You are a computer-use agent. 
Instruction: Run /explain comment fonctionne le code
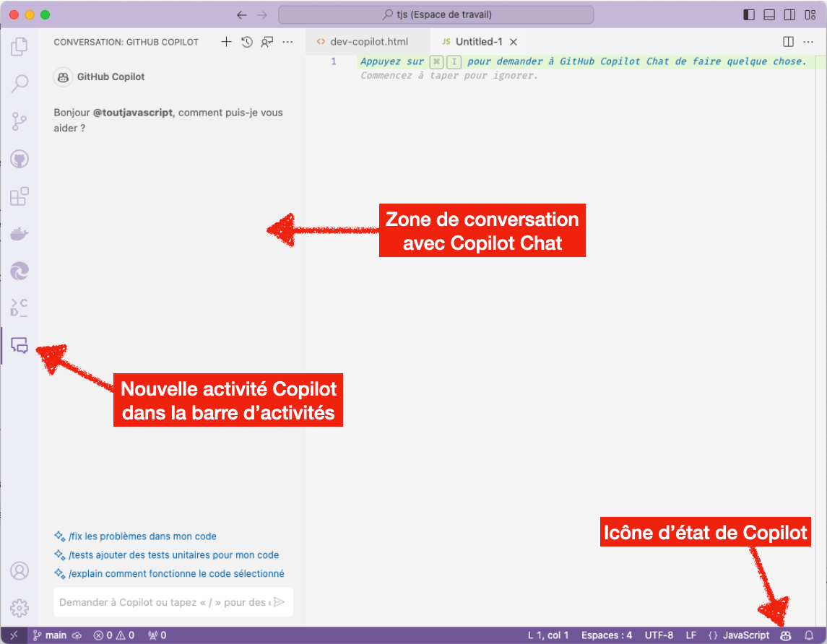(x=169, y=573)
